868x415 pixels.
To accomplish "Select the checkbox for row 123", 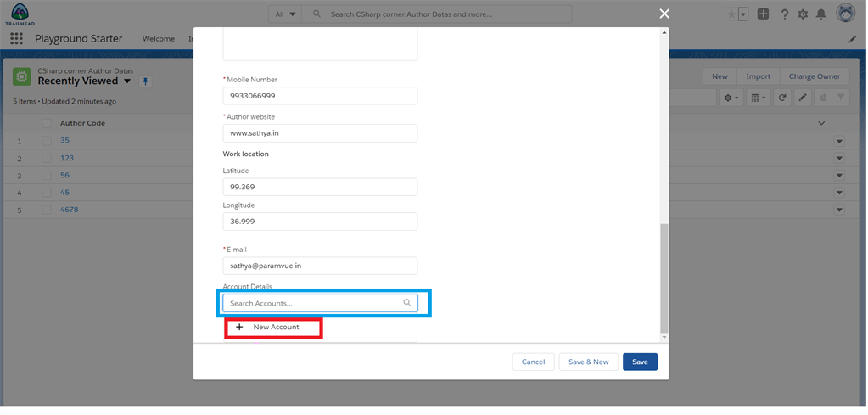I will (x=47, y=158).
